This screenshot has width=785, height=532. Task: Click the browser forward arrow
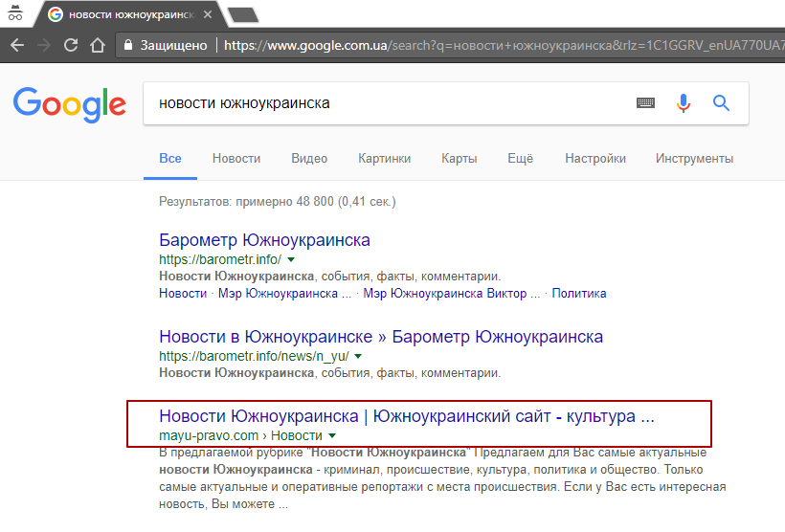[44, 45]
